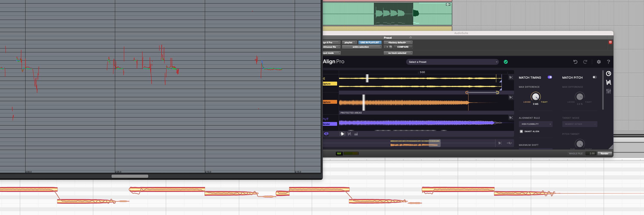Click preset library window icon
Image resolution: width=644 pixels, height=215 pixels.
point(391,47)
